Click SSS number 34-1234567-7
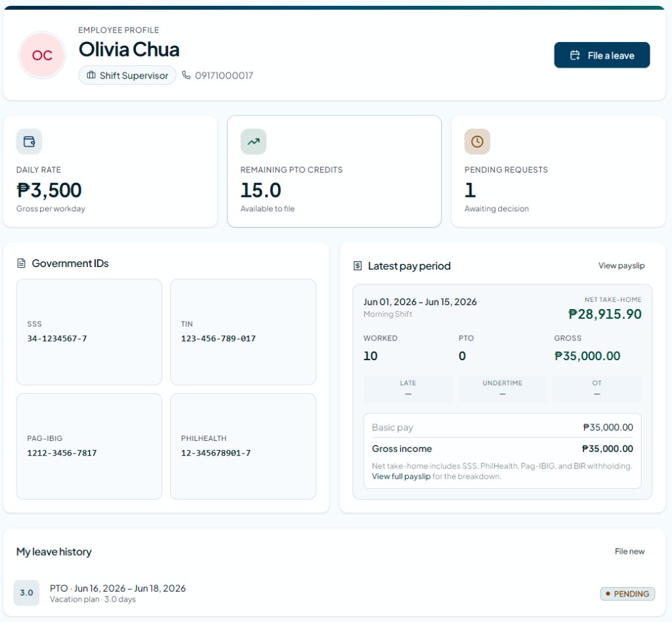 click(x=57, y=339)
